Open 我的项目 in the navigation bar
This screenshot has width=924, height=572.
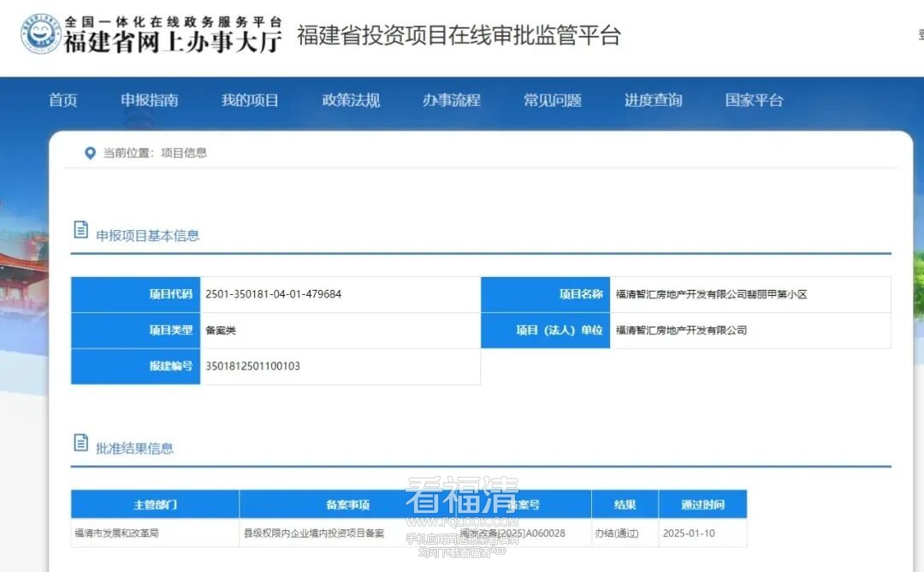pyautogui.click(x=250, y=100)
